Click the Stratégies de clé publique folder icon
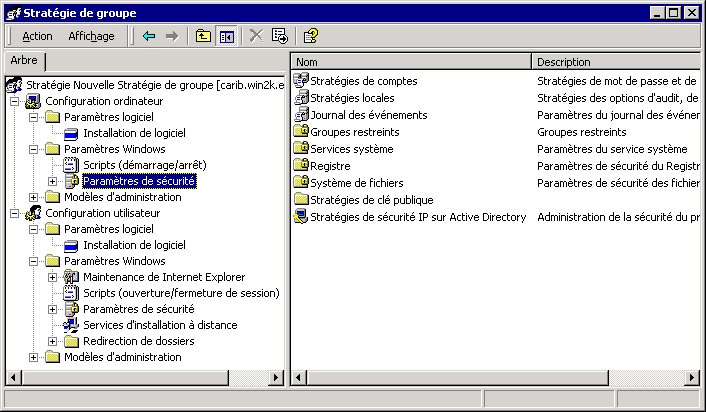 point(301,199)
